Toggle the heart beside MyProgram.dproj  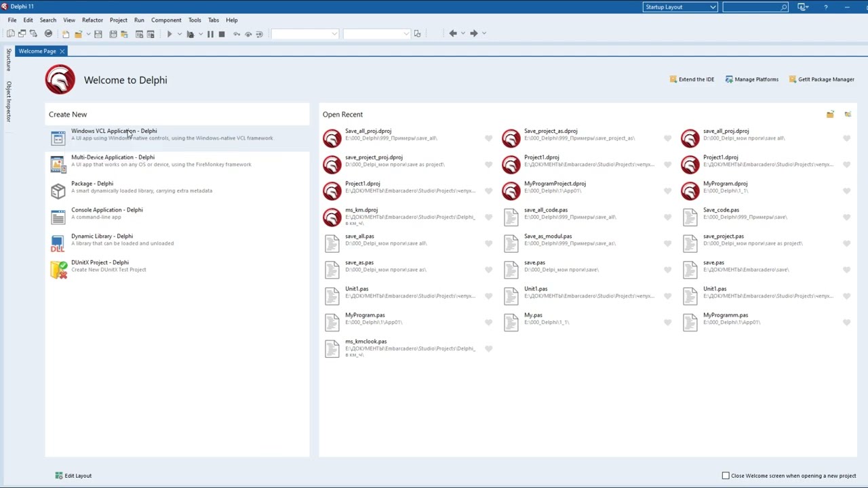tap(846, 191)
